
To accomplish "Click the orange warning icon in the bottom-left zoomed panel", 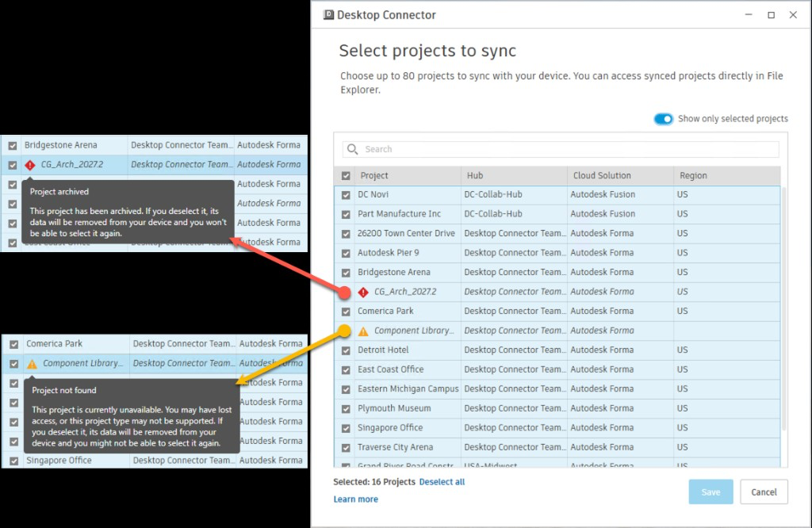I will (x=32, y=364).
